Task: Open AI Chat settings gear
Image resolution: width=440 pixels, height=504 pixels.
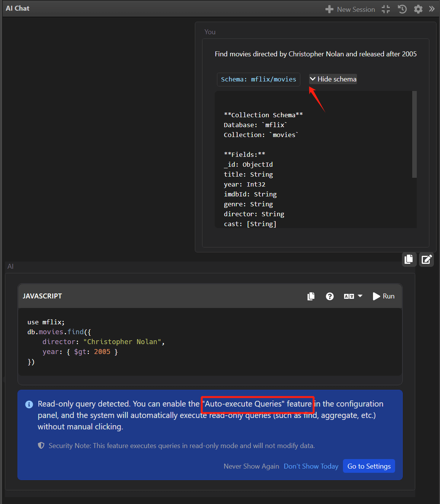Action: pyautogui.click(x=418, y=9)
